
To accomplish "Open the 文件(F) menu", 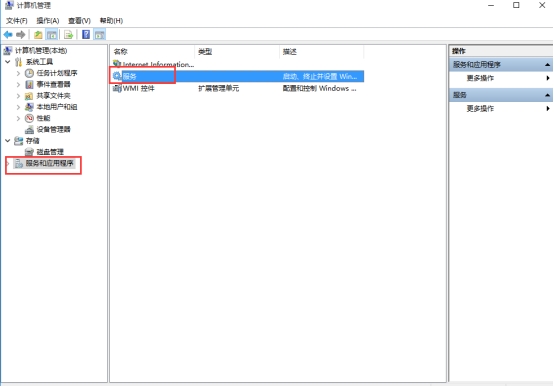I will (17, 20).
